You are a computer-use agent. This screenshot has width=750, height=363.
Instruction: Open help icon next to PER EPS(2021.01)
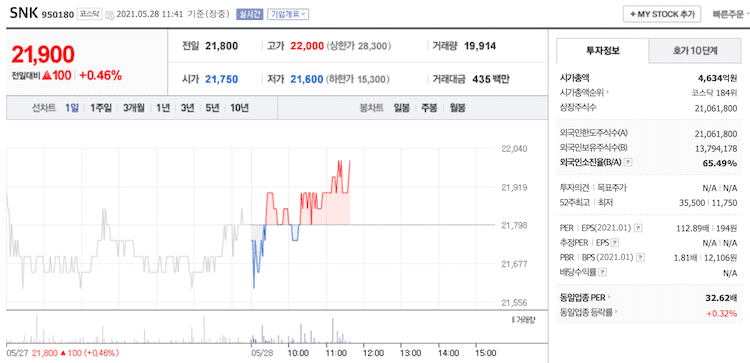(x=638, y=228)
